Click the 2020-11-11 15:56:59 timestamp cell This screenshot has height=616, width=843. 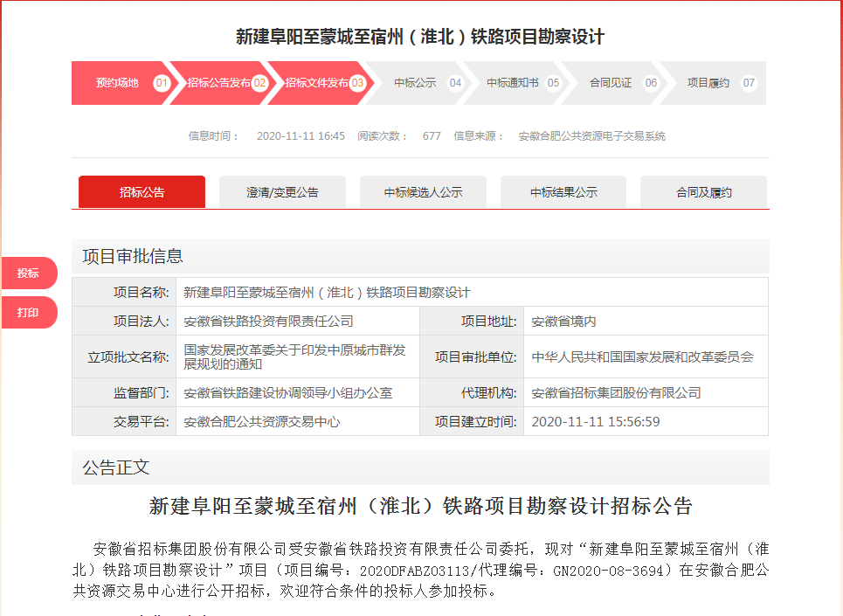[x=646, y=422]
